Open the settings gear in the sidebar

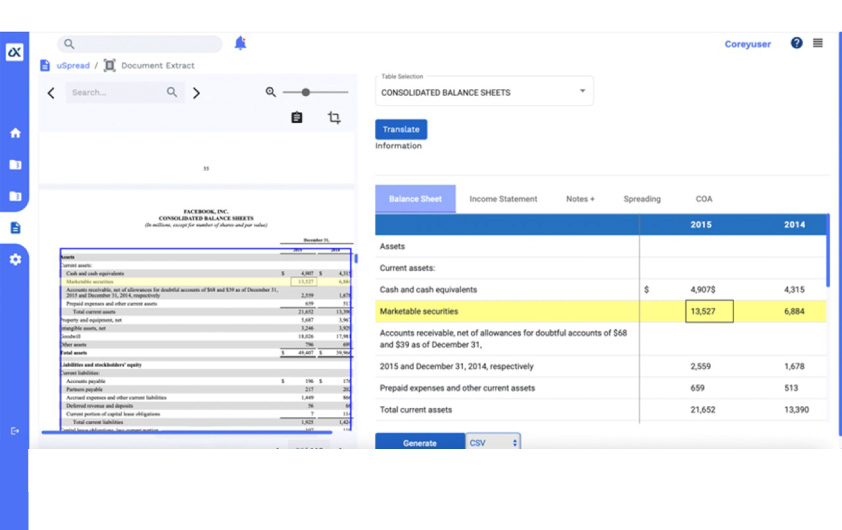[x=15, y=259]
